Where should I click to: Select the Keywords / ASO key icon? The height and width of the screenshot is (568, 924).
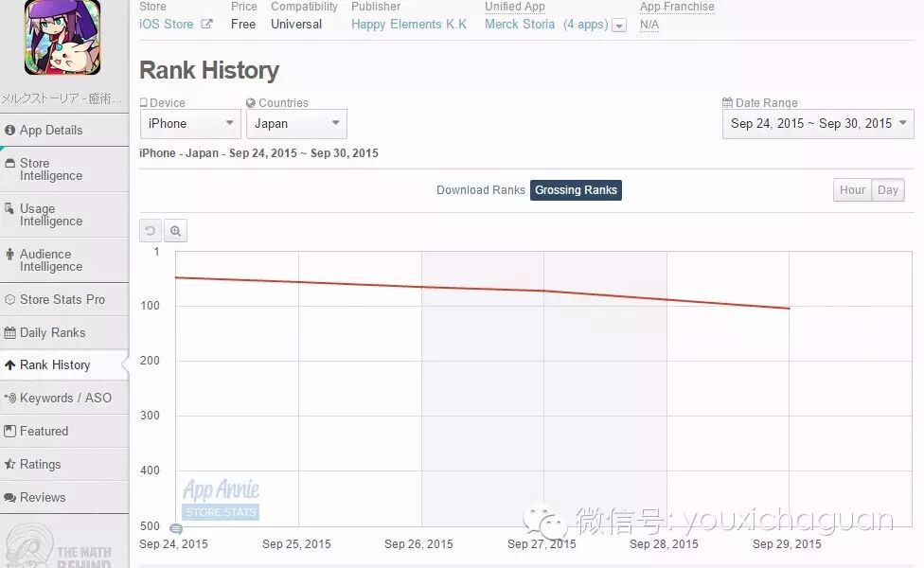[9, 398]
